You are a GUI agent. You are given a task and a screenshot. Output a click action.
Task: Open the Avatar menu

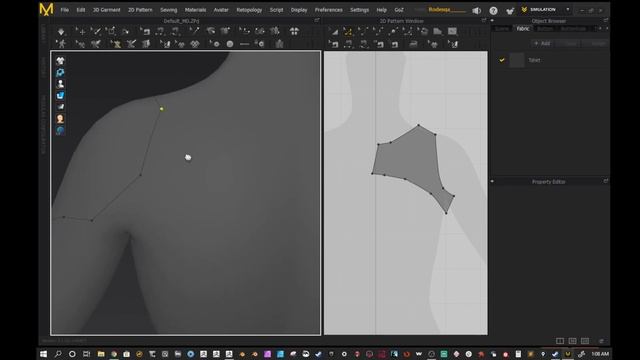(x=221, y=10)
